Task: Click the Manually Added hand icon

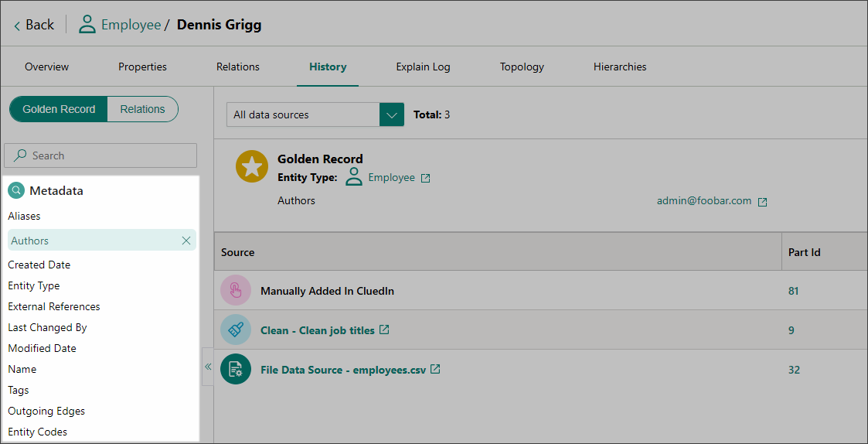Action: [x=236, y=291]
